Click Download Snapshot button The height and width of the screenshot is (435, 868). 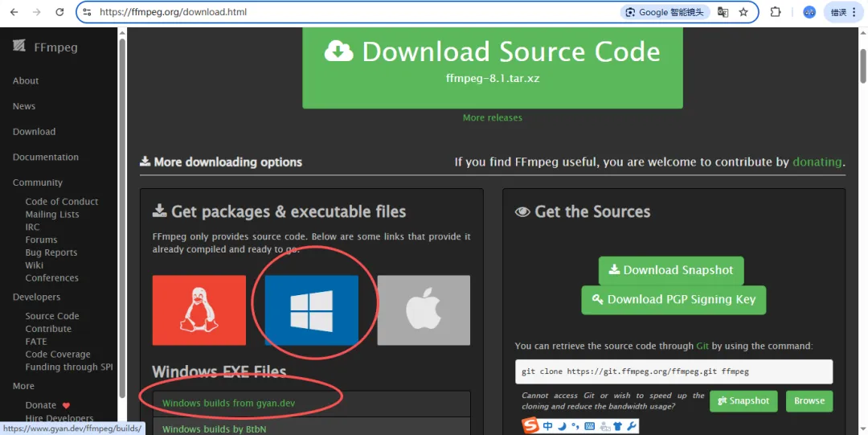(671, 270)
